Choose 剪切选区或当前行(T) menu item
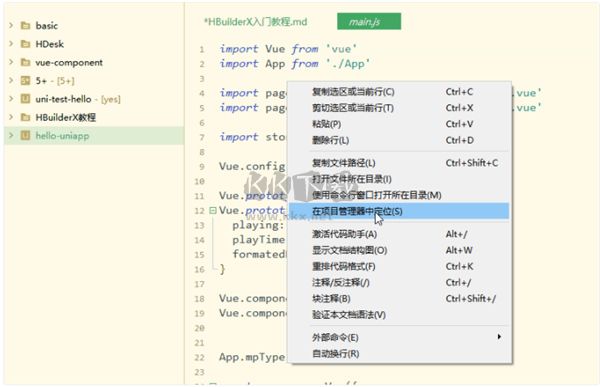This screenshot has width=600, height=387. [399, 108]
